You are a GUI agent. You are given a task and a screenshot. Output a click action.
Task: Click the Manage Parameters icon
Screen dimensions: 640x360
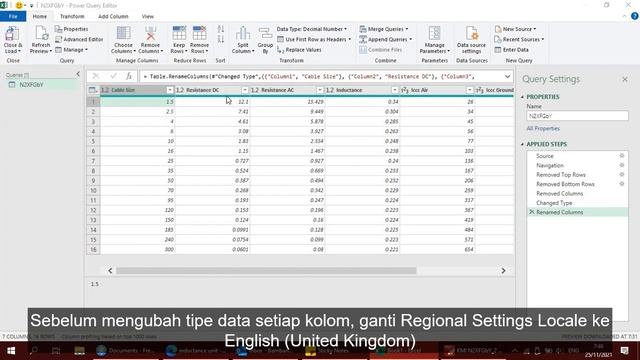tap(434, 33)
